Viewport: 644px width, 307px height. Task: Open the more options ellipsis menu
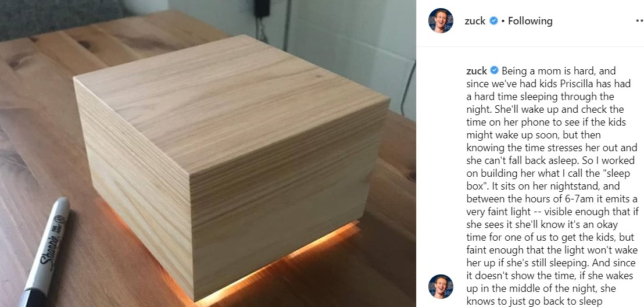point(640,21)
